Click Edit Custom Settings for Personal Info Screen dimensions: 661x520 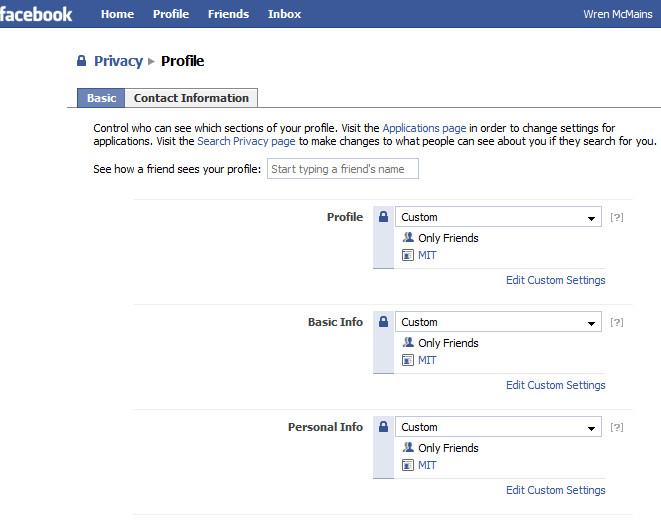pyautogui.click(x=556, y=490)
